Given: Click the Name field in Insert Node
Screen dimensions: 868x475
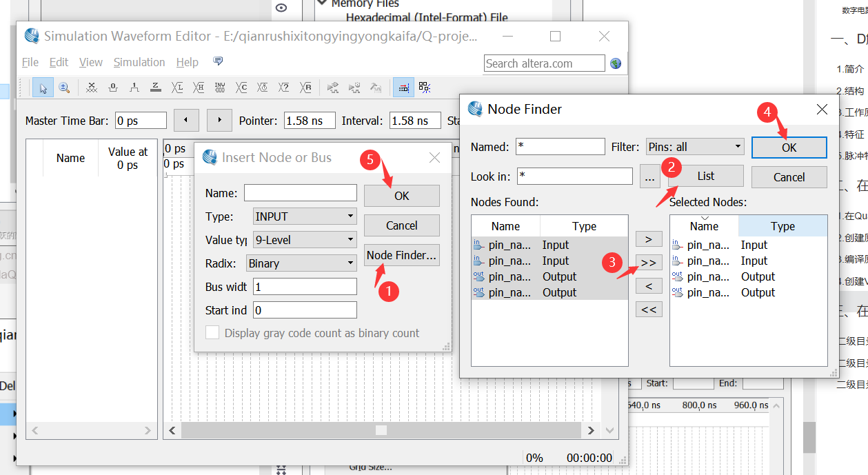Looking at the screenshot, I should [301, 193].
